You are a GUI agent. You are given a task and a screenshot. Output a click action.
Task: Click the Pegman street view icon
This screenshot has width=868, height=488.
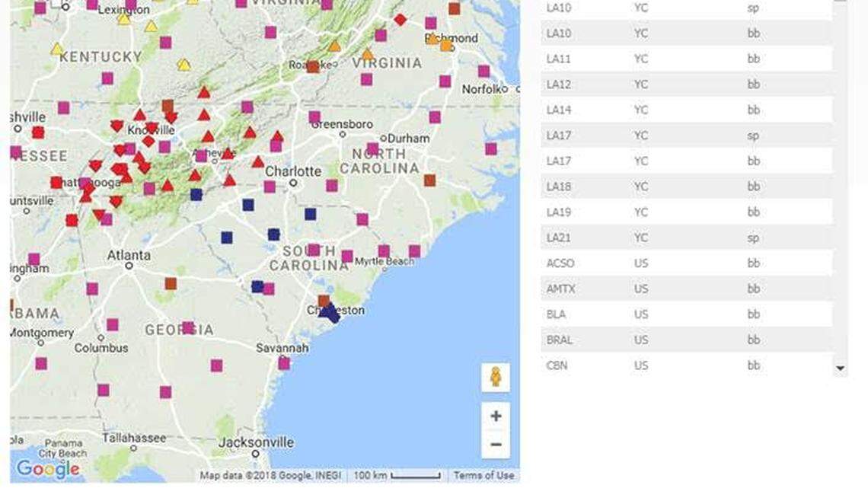coord(496,374)
